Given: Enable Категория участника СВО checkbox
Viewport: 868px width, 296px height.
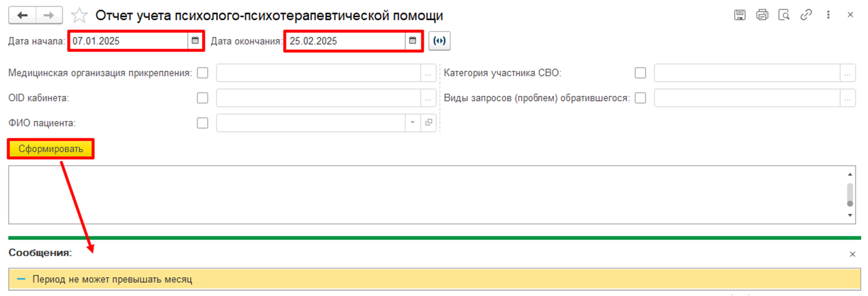Looking at the screenshot, I should click(x=640, y=73).
